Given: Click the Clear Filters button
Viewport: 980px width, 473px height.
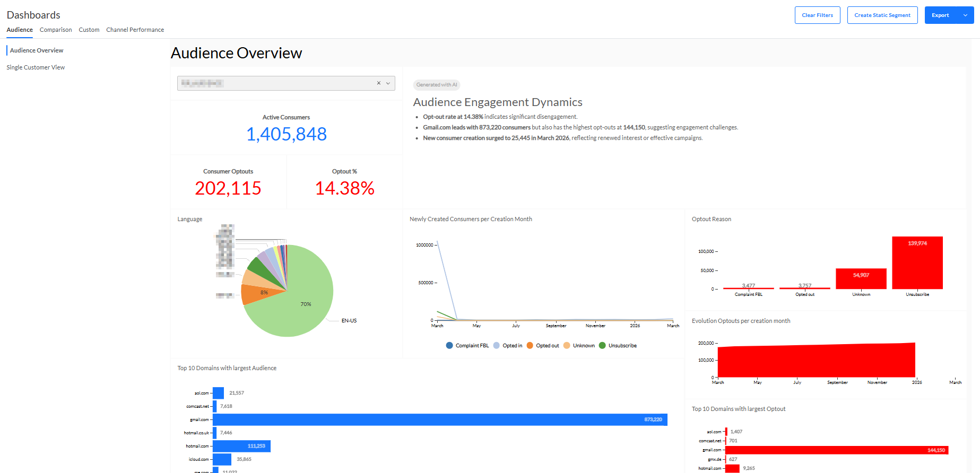Looking at the screenshot, I should pyautogui.click(x=817, y=15).
